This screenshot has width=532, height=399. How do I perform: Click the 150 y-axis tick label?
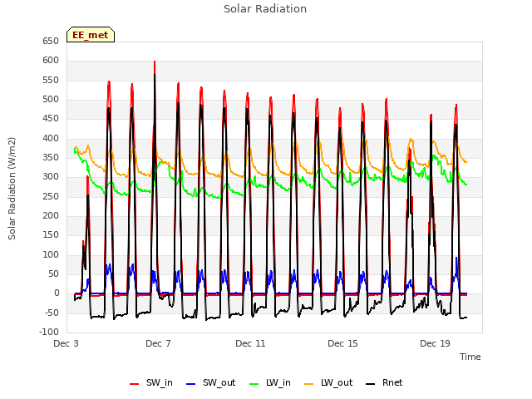click(51, 234)
